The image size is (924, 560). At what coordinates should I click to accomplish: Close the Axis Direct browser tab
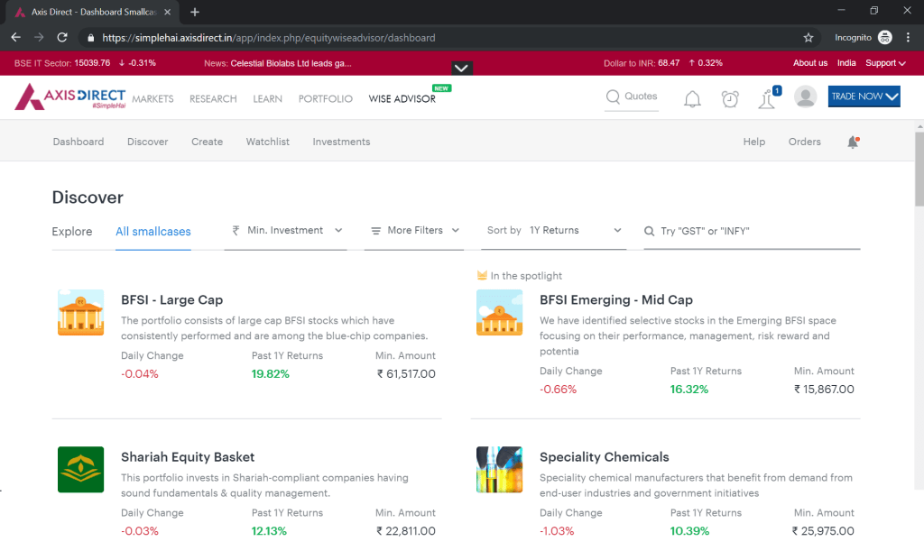click(167, 12)
